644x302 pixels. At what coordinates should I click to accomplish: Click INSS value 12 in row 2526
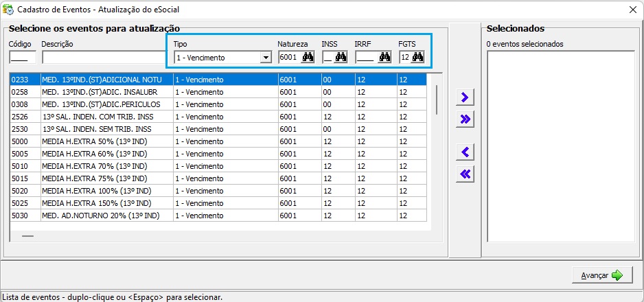[x=338, y=117]
